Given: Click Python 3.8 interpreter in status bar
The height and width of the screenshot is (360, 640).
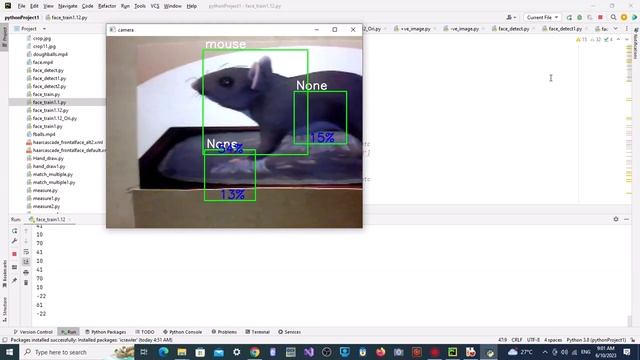Looking at the screenshot, I should tap(596, 340).
